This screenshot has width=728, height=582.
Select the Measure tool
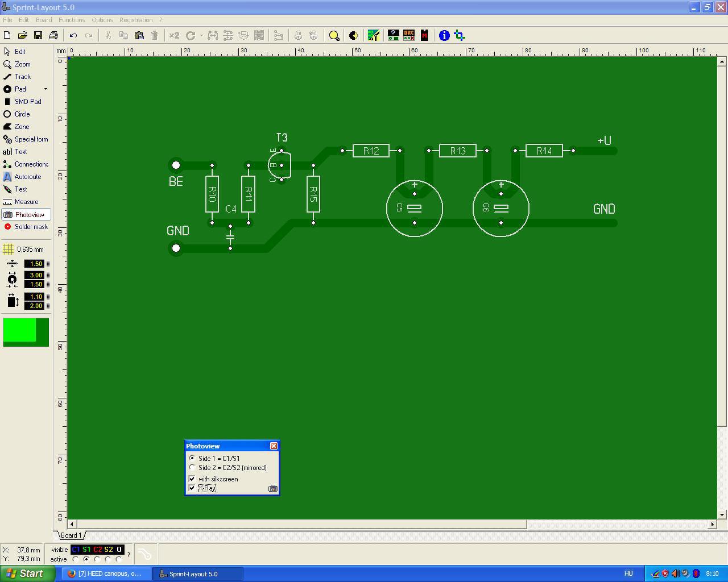[x=26, y=202]
